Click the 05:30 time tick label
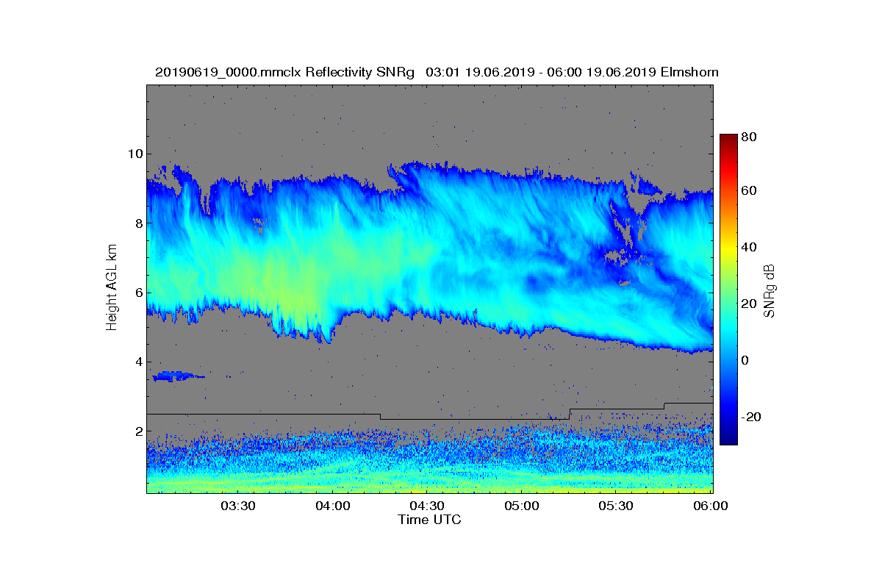 (x=616, y=506)
